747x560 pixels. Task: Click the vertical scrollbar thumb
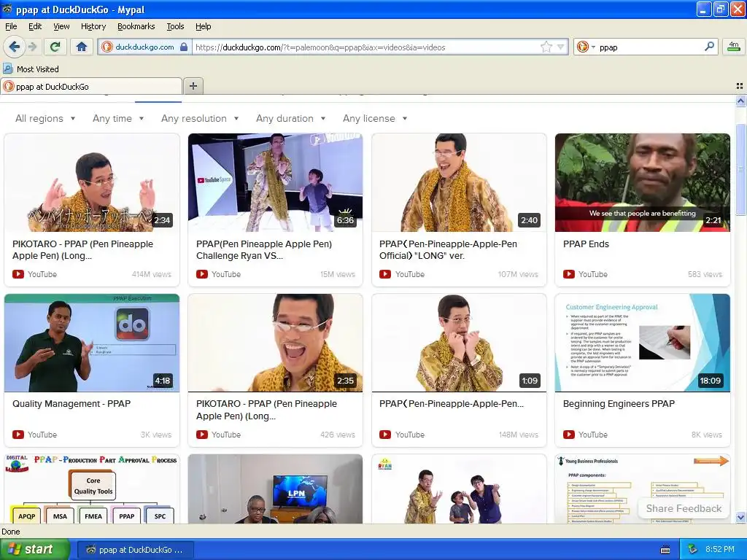pos(740,169)
